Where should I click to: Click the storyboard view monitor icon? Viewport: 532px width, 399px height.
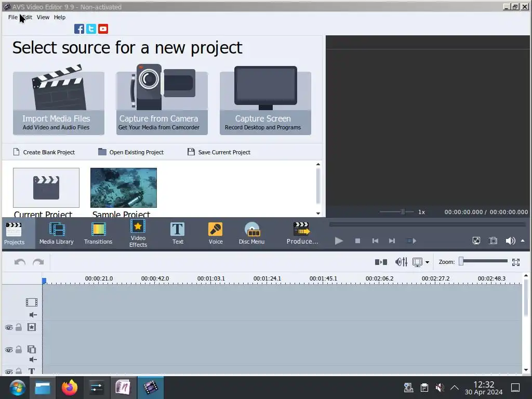coord(418,262)
